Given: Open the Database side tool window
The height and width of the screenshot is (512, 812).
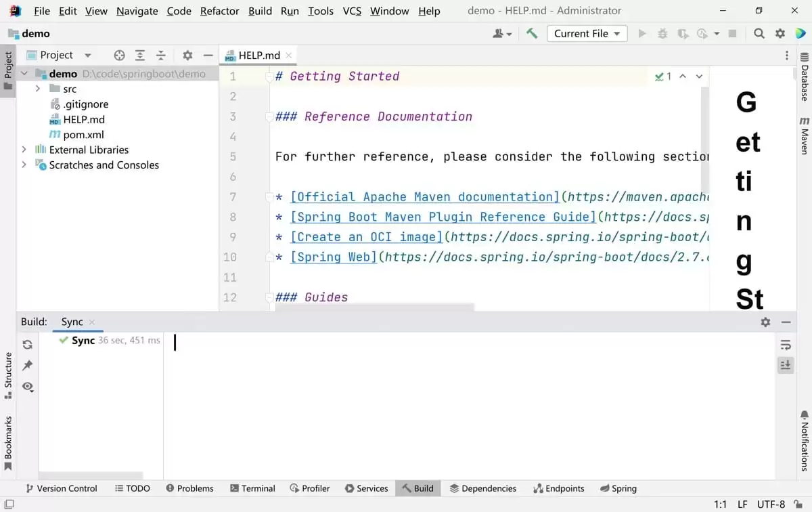Looking at the screenshot, I should (804, 77).
